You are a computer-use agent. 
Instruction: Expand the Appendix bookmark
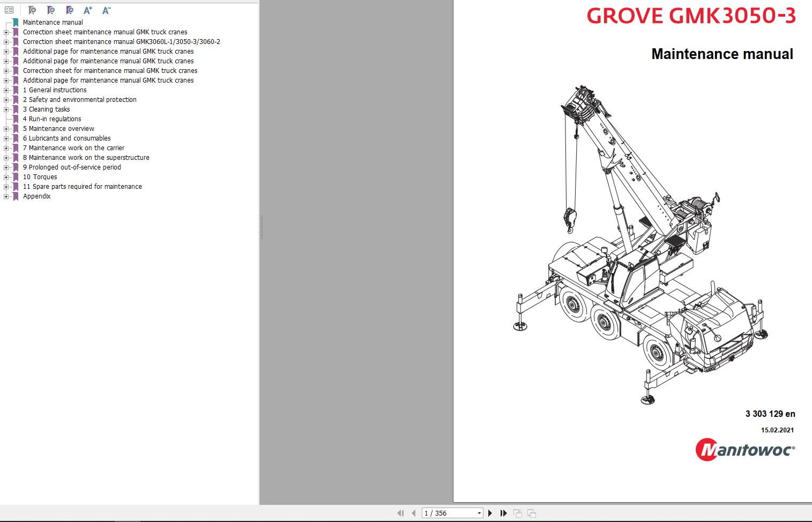pyautogui.click(x=6, y=196)
